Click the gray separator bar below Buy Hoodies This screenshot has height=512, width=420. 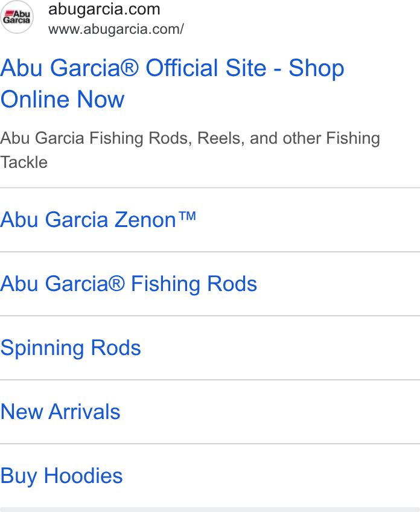(x=210, y=510)
